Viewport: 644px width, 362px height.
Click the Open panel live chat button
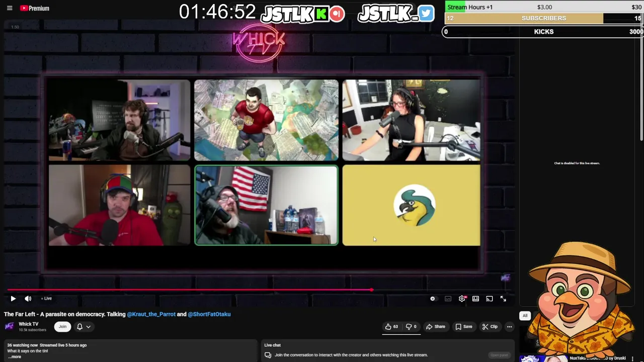(499, 355)
